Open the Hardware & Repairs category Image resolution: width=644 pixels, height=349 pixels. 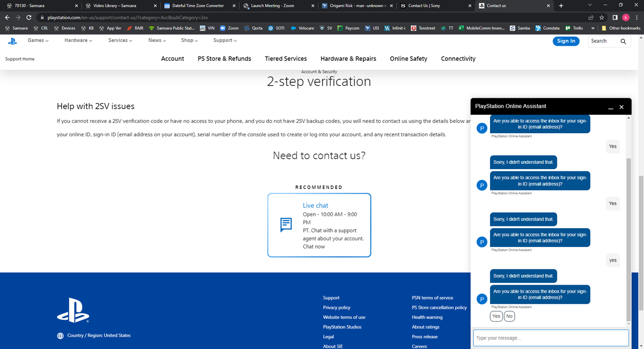[348, 59]
